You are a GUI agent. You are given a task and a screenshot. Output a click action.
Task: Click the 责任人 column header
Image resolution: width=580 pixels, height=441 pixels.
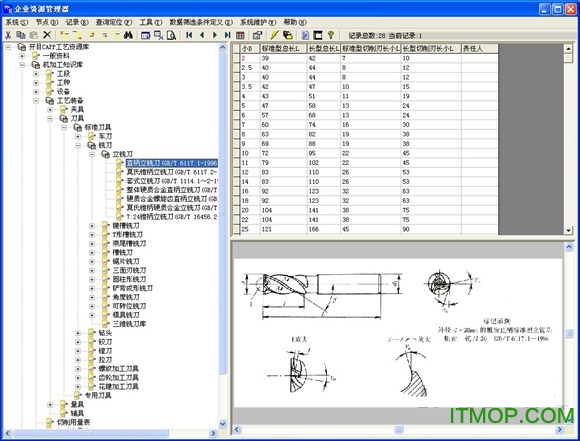480,48
